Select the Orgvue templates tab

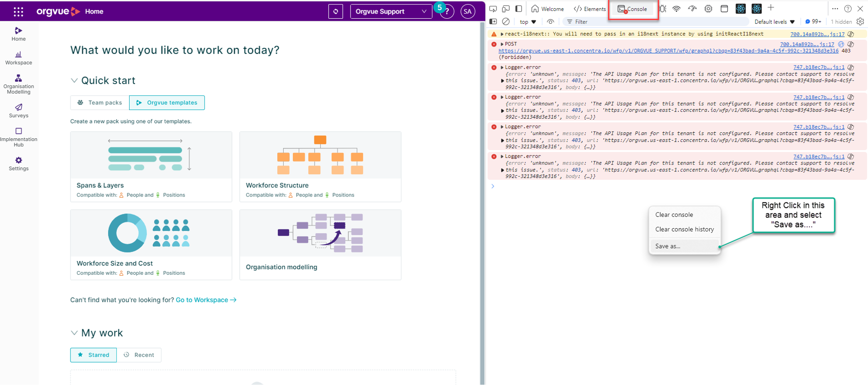click(x=167, y=103)
